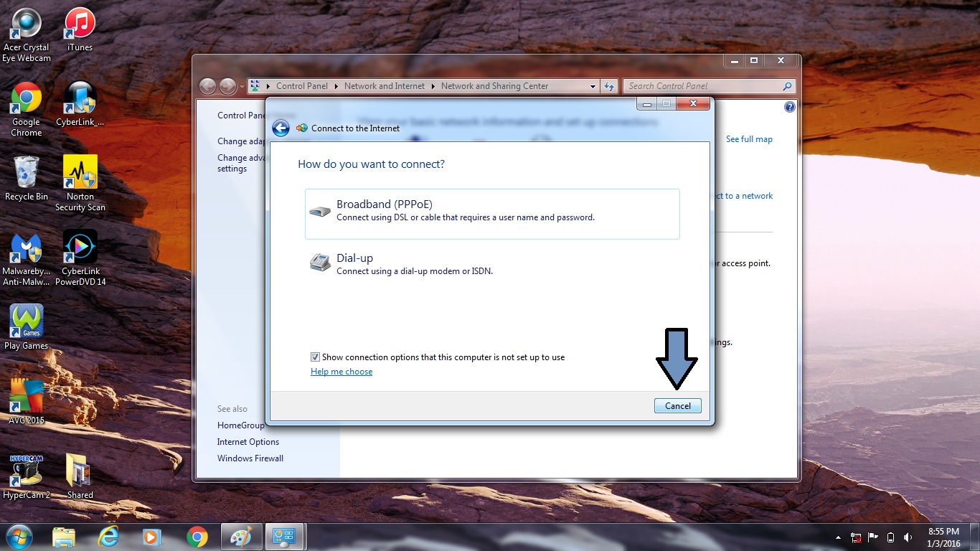Launch Internet Explorer from the taskbar
The width and height of the screenshot is (980, 551).
[x=108, y=537]
